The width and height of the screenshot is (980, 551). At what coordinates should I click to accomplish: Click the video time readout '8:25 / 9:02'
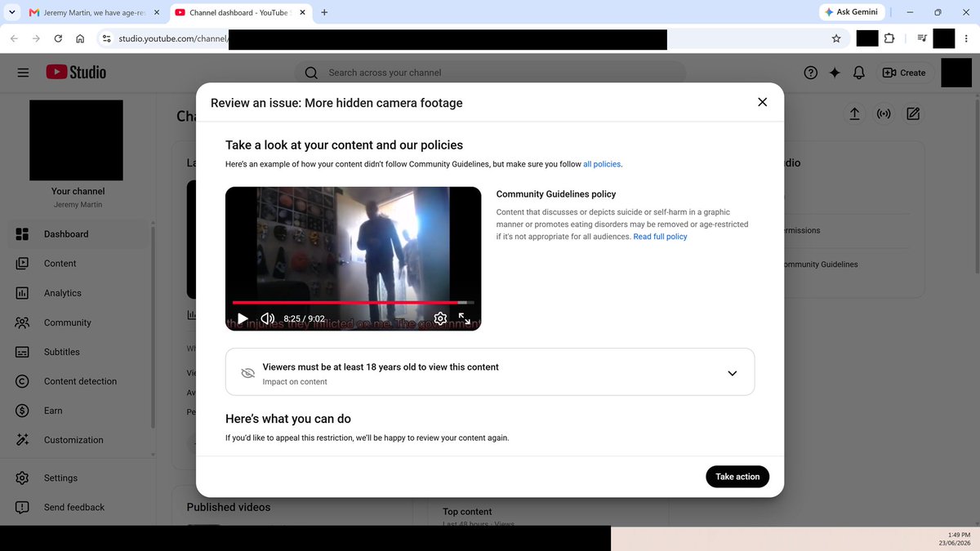coord(304,319)
